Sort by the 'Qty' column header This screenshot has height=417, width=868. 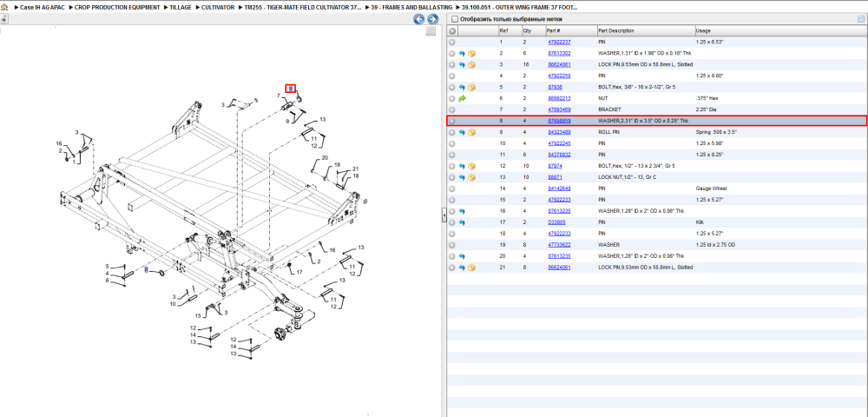coord(527,31)
